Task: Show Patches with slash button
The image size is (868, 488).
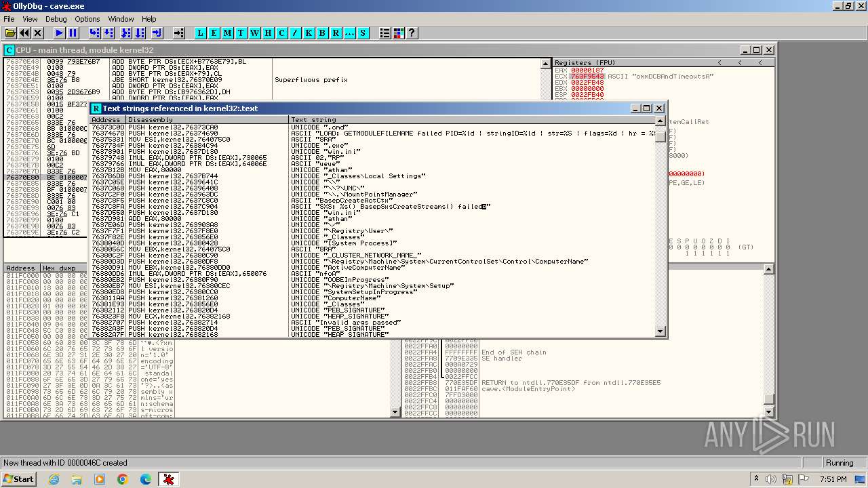Action: [296, 33]
